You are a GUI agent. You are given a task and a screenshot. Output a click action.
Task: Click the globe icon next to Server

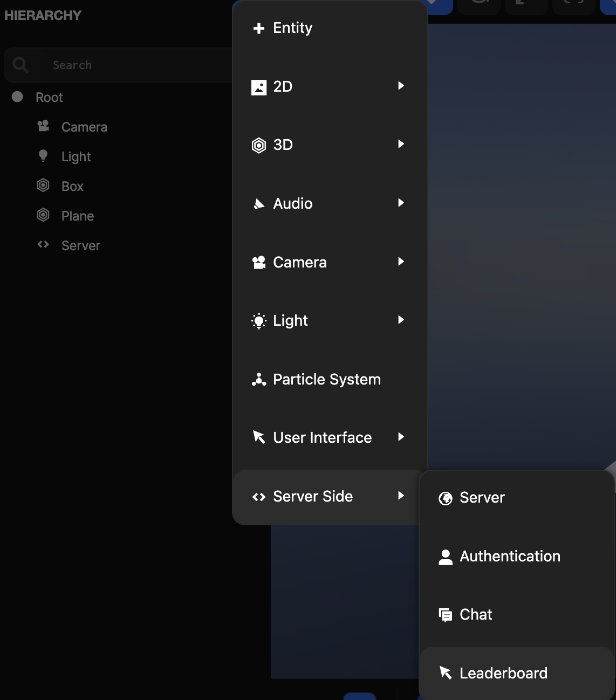coord(445,498)
